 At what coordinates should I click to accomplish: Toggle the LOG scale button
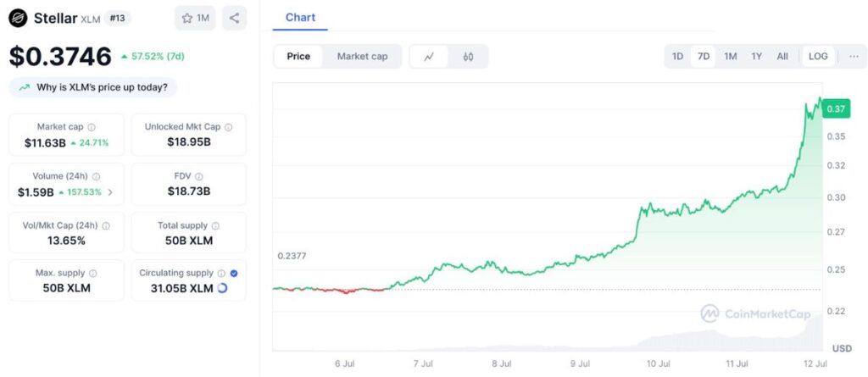point(818,57)
